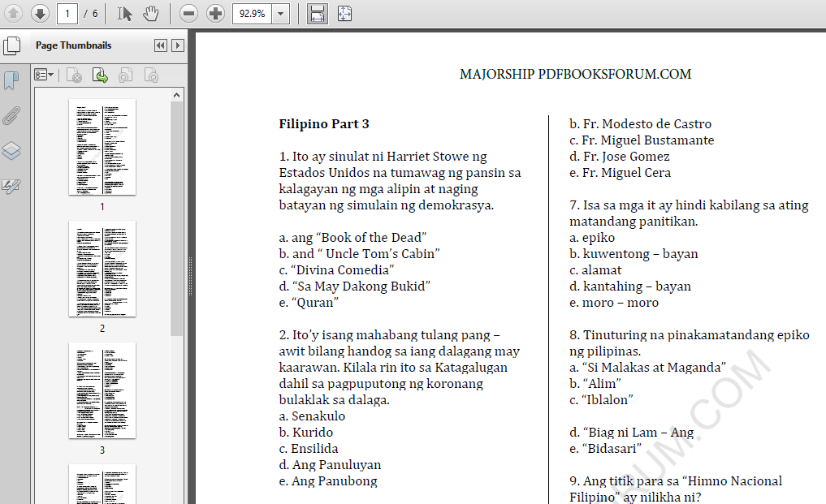The height and width of the screenshot is (504, 826).
Task: Click the delete pages icon
Action: 74,75
